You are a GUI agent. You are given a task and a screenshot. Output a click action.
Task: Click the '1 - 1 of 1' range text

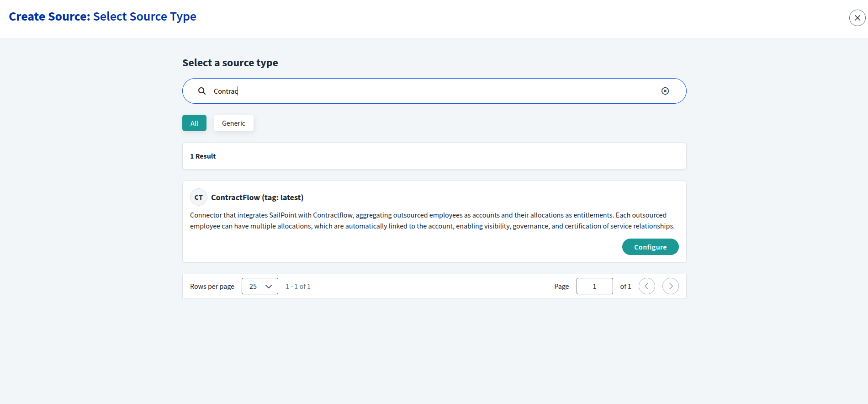pyautogui.click(x=298, y=287)
